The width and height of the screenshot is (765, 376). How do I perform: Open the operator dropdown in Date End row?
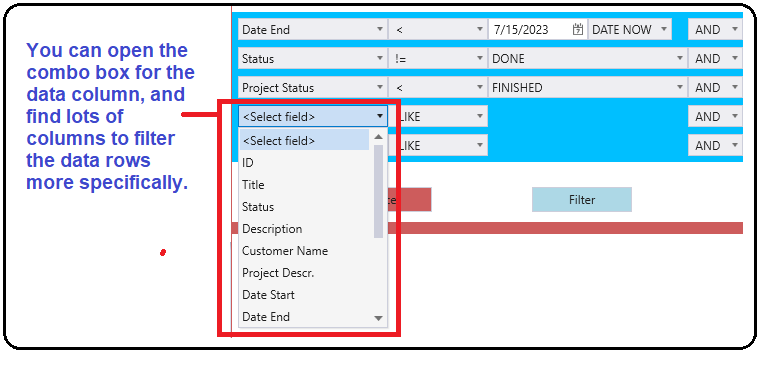[438, 30]
